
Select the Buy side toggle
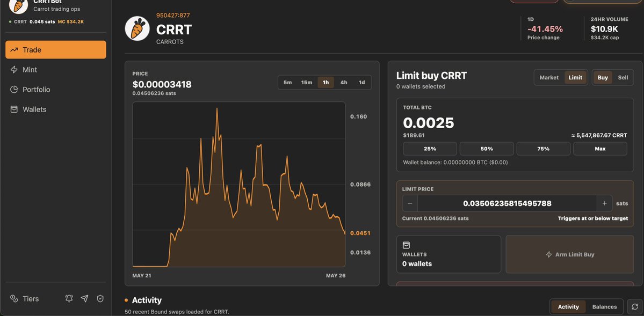coord(603,78)
